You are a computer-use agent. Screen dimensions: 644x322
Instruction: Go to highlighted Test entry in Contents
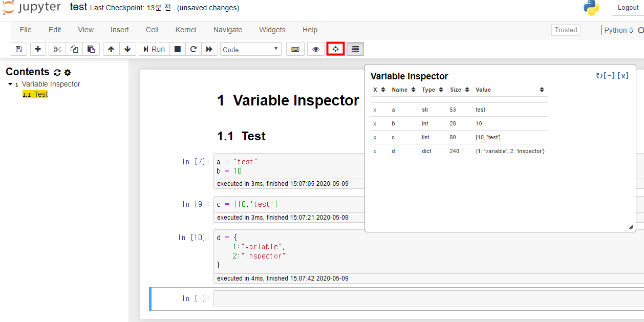[35, 94]
